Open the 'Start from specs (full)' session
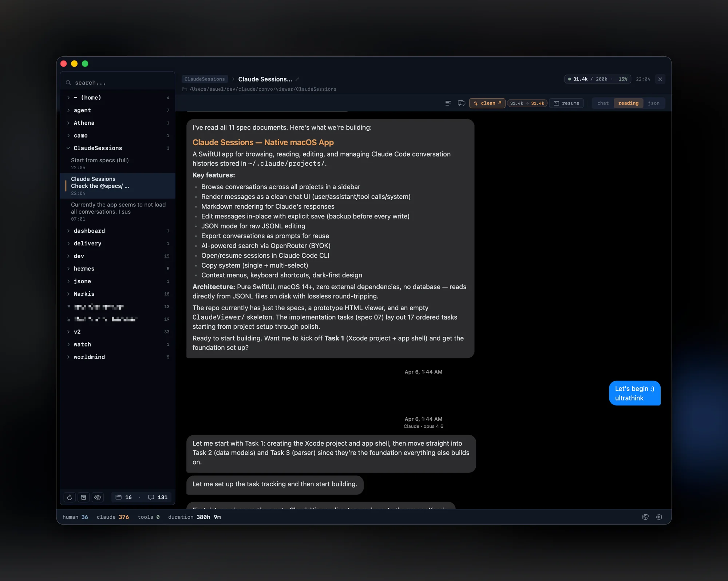This screenshot has height=581, width=728. [x=118, y=164]
